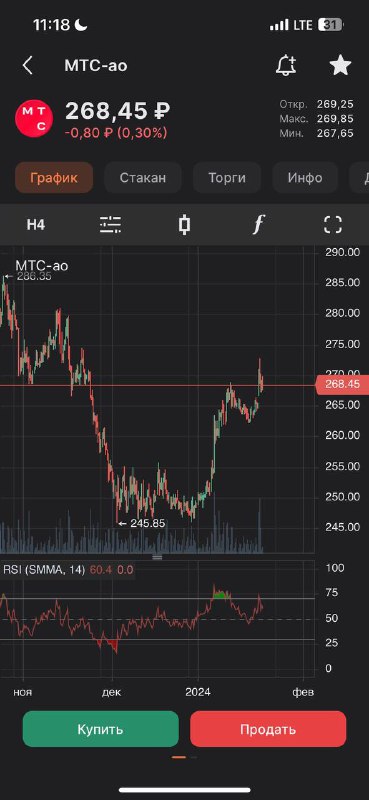The image size is (369, 800).
Task: Tap the 268,45 ₽ header price
Action: pyautogui.click(x=118, y=110)
